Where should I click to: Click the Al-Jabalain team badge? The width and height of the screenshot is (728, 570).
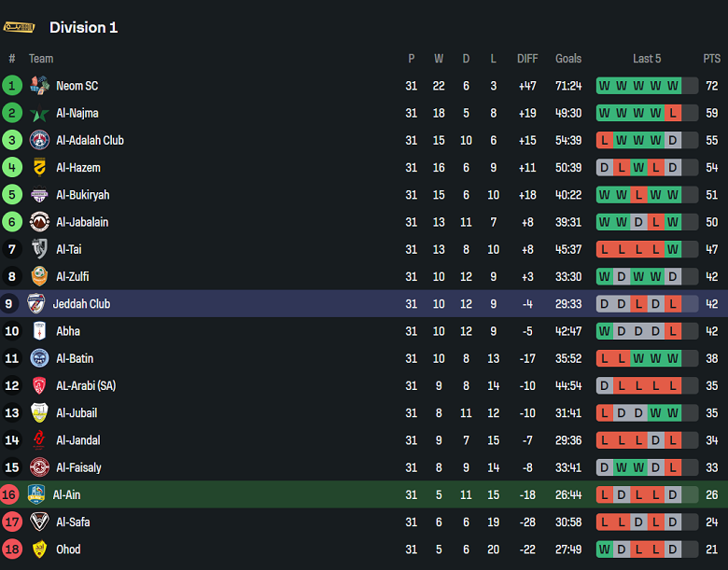pyautogui.click(x=39, y=222)
